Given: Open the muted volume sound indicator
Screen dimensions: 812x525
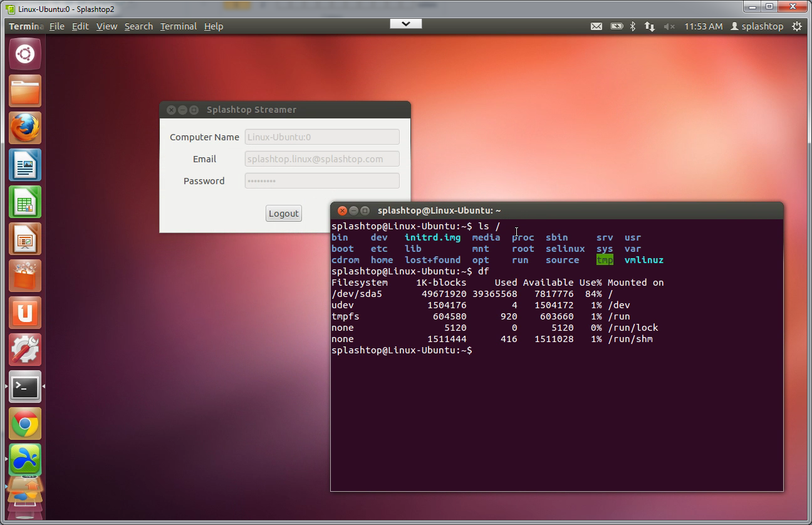Looking at the screenshot, I should coord(669,26).
